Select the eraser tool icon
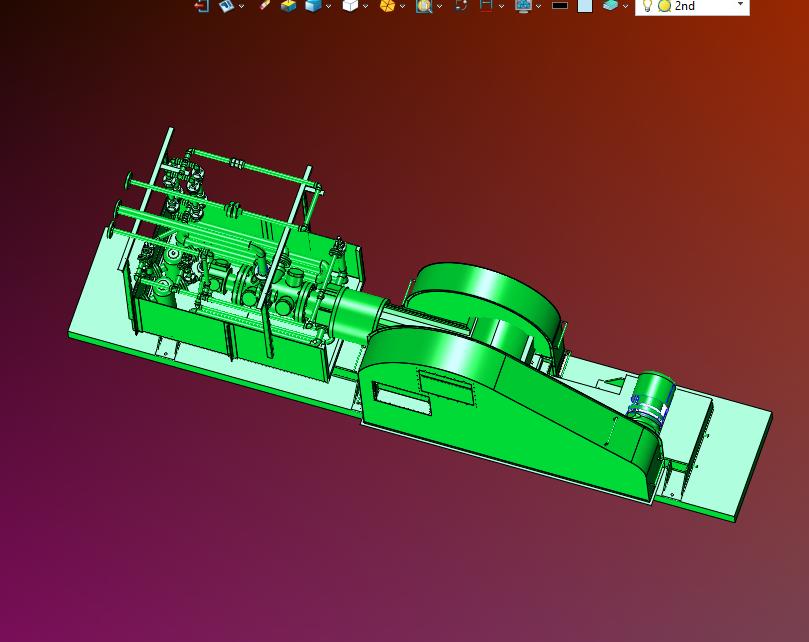 (x=264, y=5)
